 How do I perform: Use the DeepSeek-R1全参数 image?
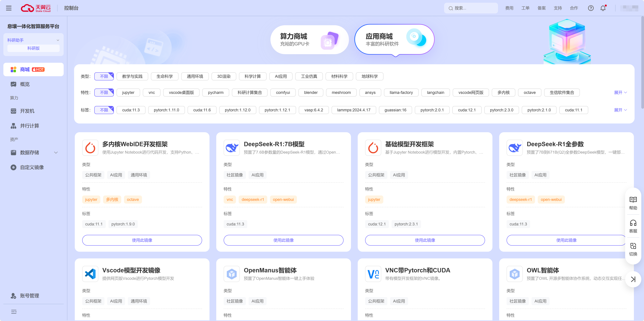567,240
